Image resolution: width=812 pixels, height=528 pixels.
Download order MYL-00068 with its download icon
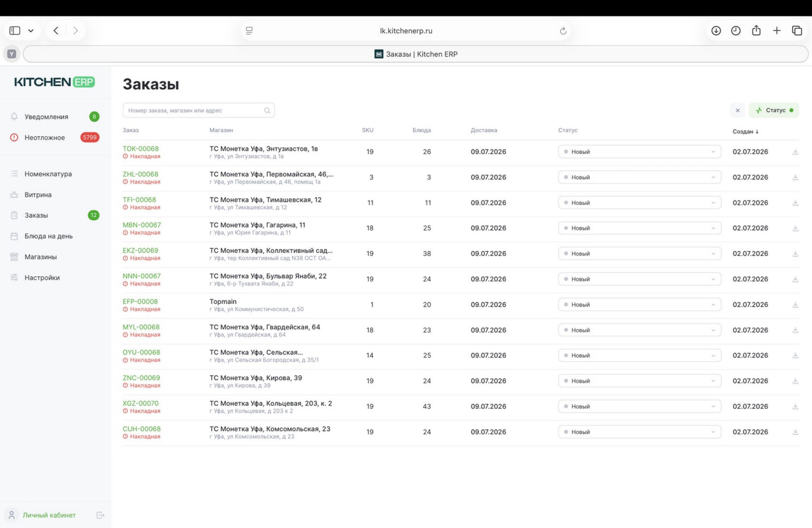pos(795,330)
